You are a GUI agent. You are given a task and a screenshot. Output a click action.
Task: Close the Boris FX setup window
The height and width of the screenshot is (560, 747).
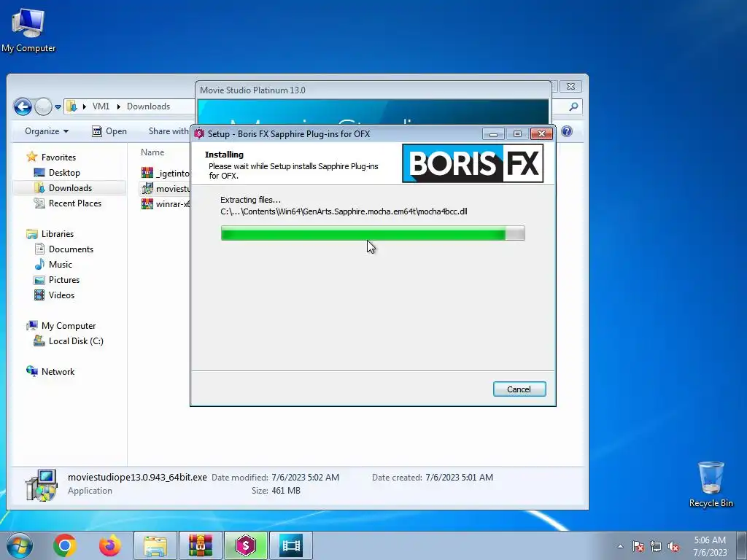(541, 134)
